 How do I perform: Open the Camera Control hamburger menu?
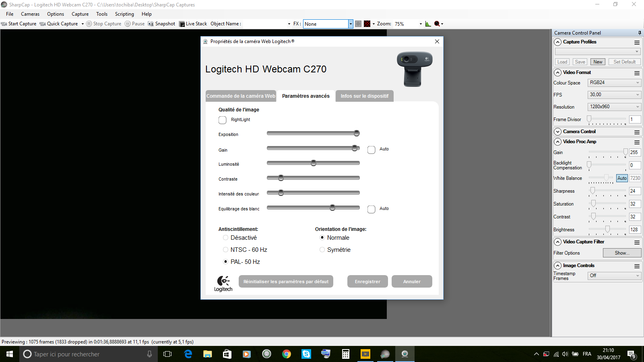click(x=637, y=132)
